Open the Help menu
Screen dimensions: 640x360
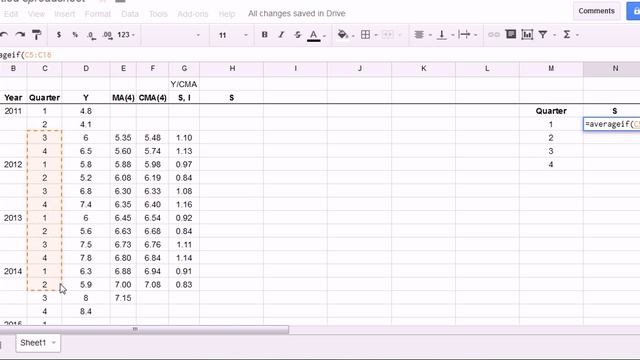tap(227, 14)
